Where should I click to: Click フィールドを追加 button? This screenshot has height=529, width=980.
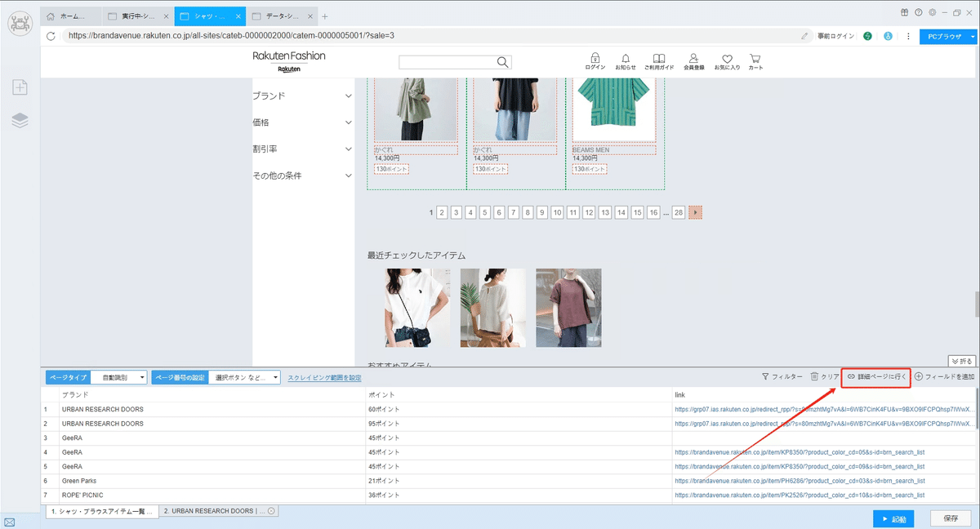click(945, 376)
